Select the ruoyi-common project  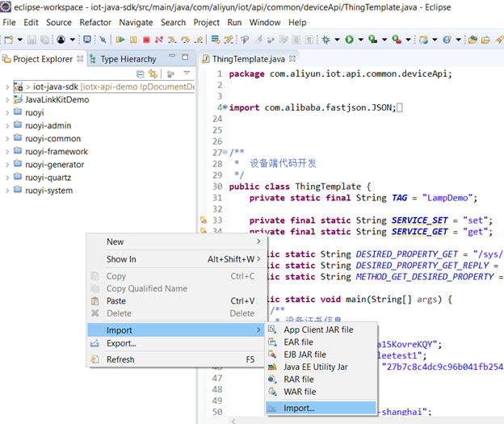tap(53, 139)
